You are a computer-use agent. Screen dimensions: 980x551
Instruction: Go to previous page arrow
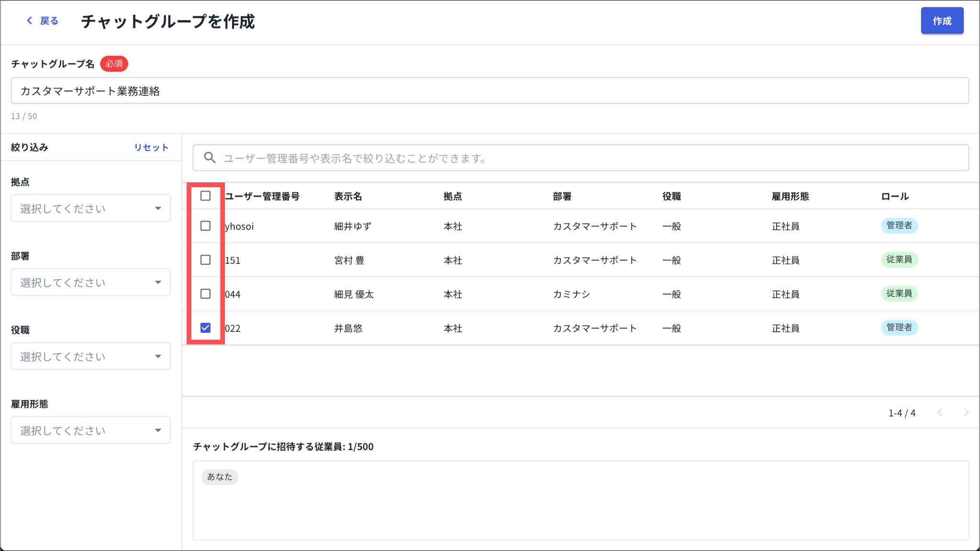pos(940,413)
